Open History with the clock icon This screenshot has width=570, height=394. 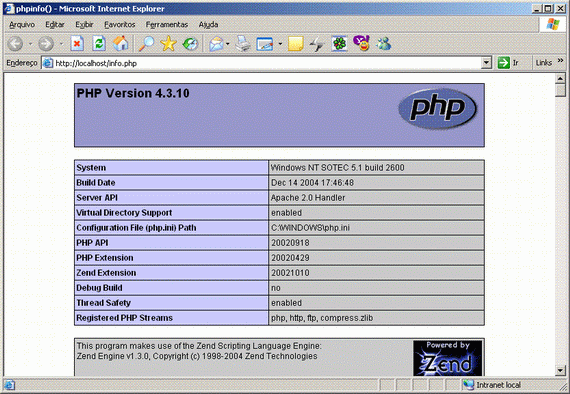[190, 44]
